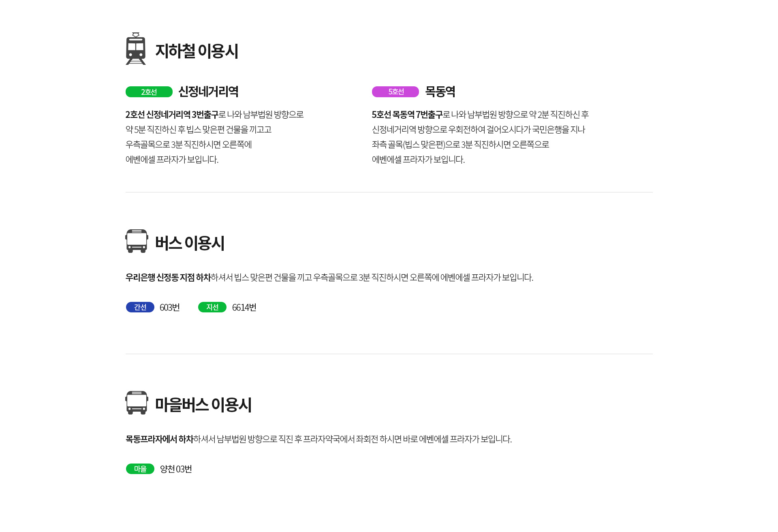Click the bus icon beside 버스 이용시
Viewport: 778px width, 532px height.
pos(137,241)
